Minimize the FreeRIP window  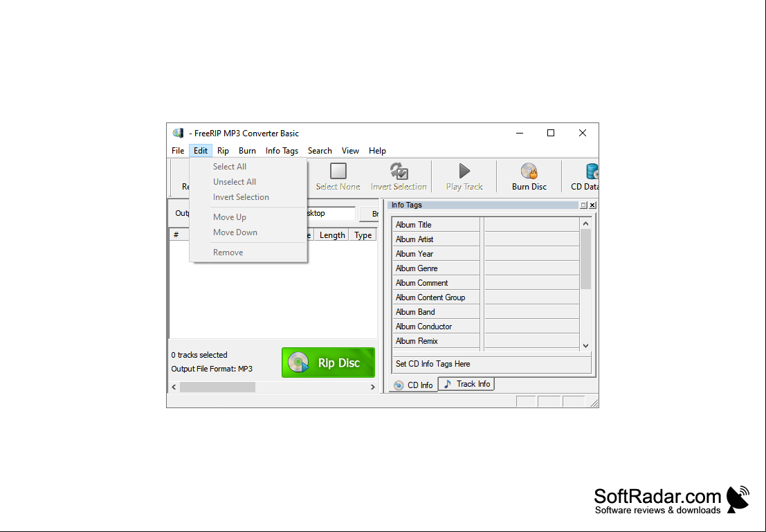[x=519, y=133]
